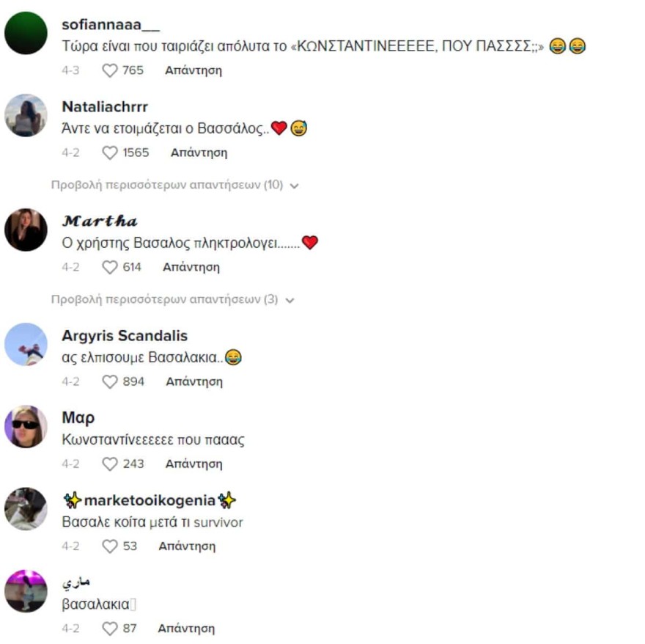645x644 pixels.
Task: Open Nataliachrrr's profile picture
Action: (x=26, y=115)
